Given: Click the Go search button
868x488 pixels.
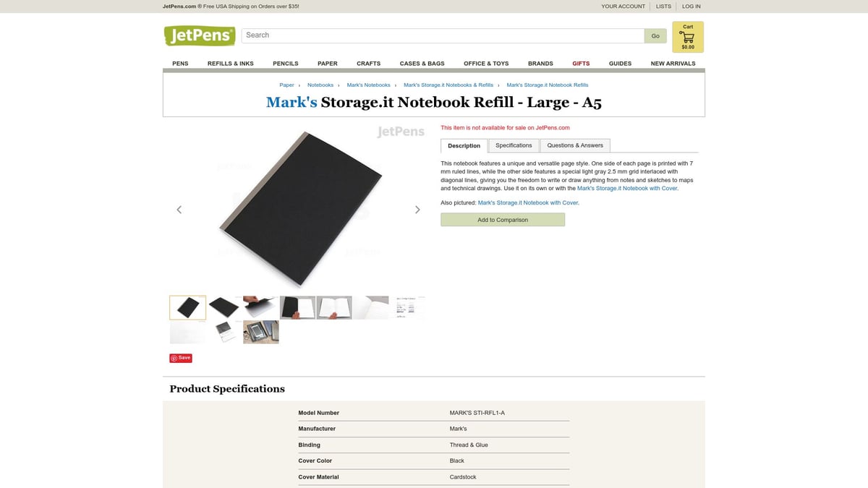Looking at the screenshot, I should click(x=655, y=35).
